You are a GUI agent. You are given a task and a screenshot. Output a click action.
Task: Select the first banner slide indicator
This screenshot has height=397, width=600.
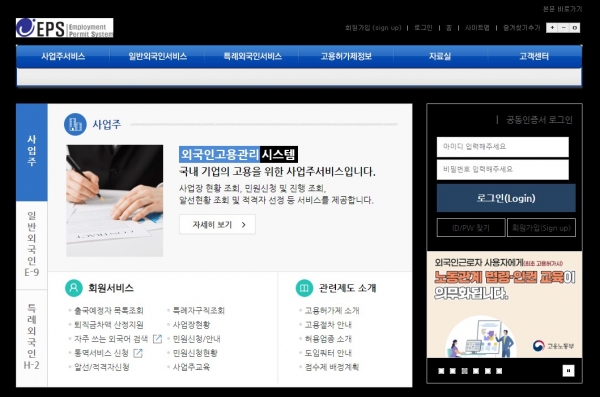tap(441, 371)
